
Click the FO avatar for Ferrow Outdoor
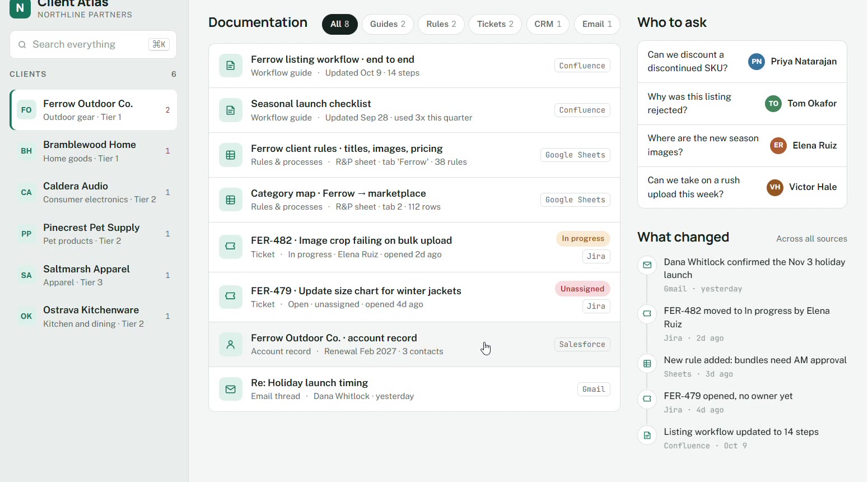(x=26, y=110)
